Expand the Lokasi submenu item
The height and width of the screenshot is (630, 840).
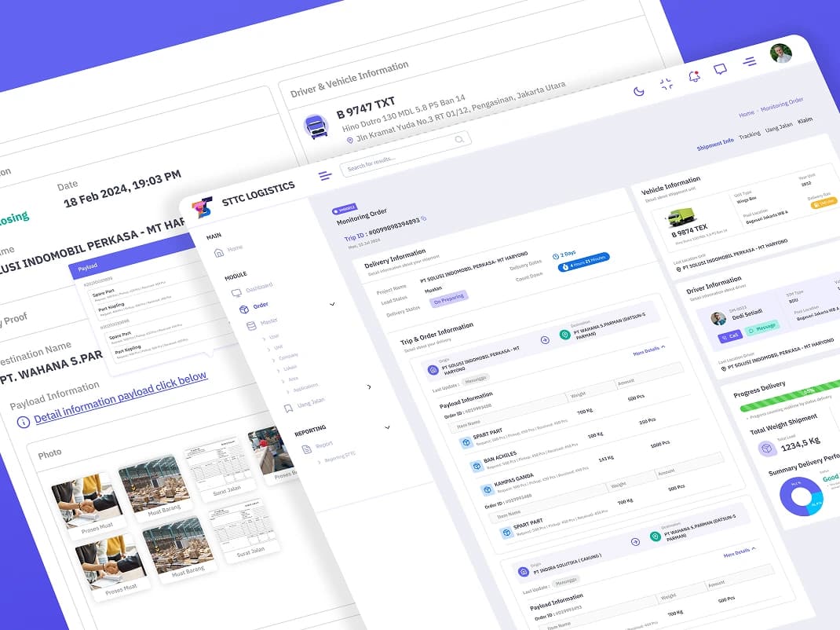tap(287, 369)
